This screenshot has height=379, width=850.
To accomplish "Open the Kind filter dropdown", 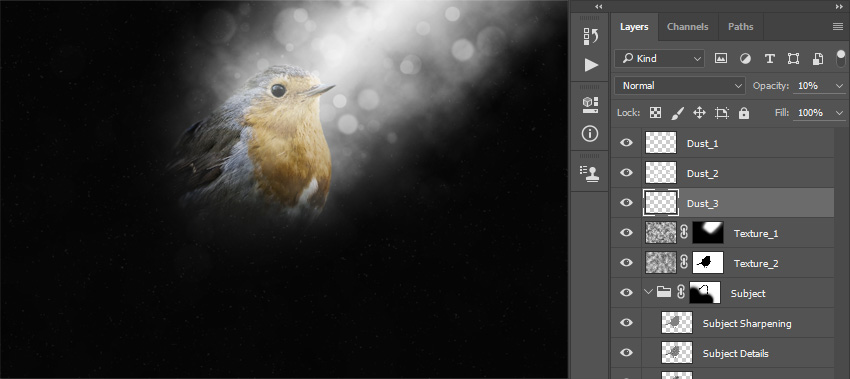I will coord(659,59).
